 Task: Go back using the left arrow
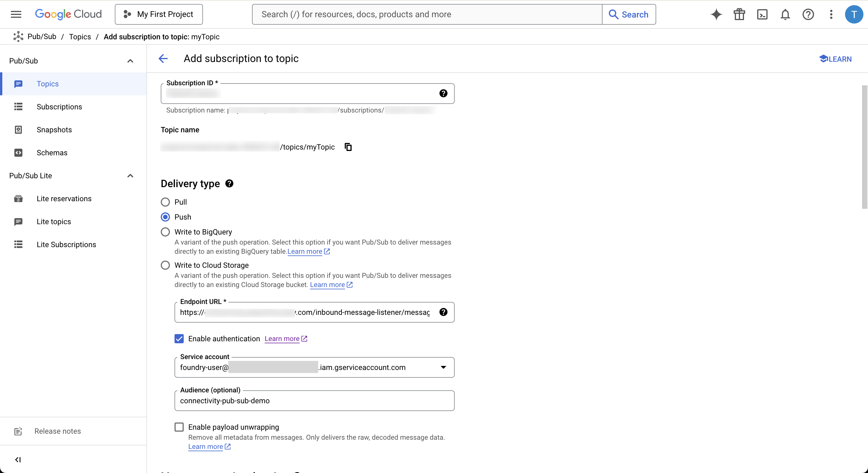163,59
